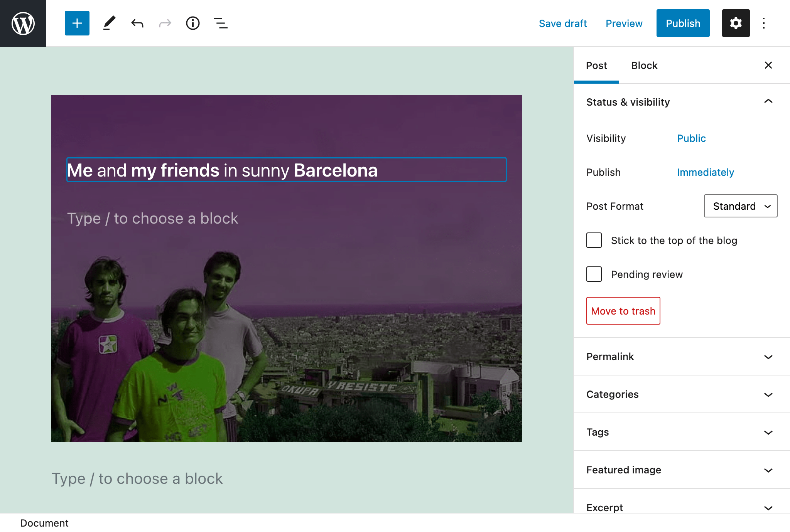The width and height of the screenshot is (790, 532).
Task: Open the more options three-dot menu
Action: 764,23
